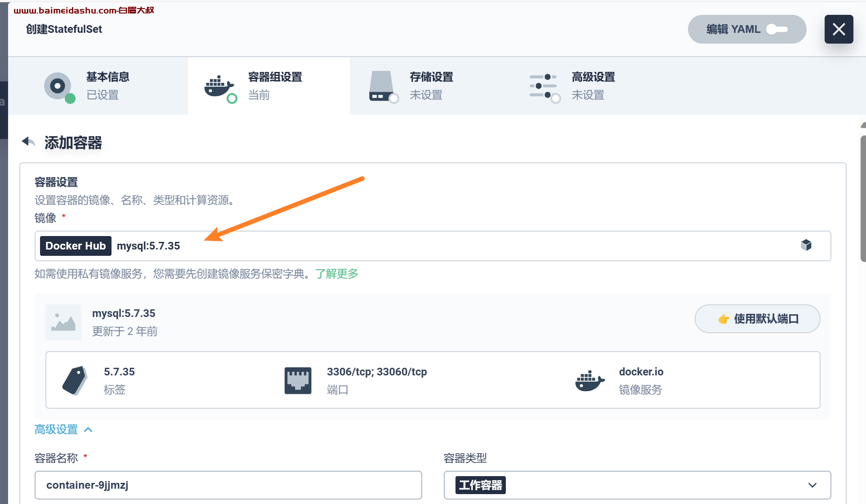Collapse the 高级设置 expander link
The width and height of the screenshot is (866, 504).
(63, 429)
